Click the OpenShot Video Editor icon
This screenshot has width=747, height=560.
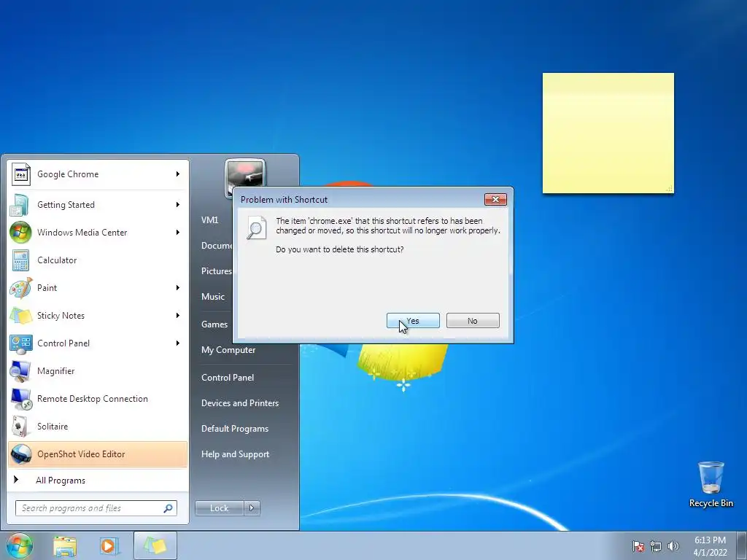(x=20, y=454)
